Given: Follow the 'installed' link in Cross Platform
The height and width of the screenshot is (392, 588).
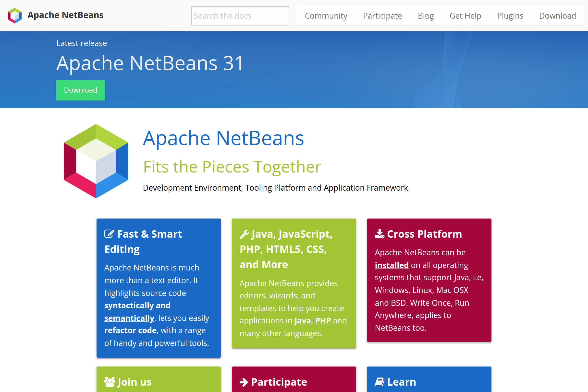Looking at the screenshot, I should pos(392,265).
